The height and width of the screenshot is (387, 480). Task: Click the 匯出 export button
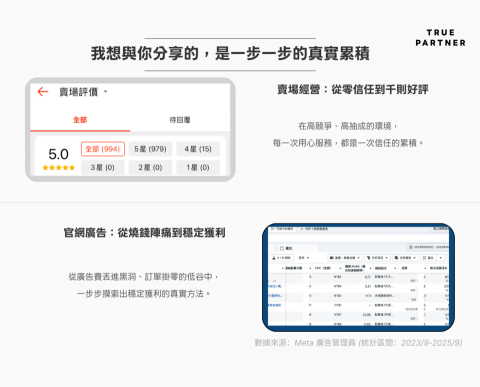[x=428, y=258]
